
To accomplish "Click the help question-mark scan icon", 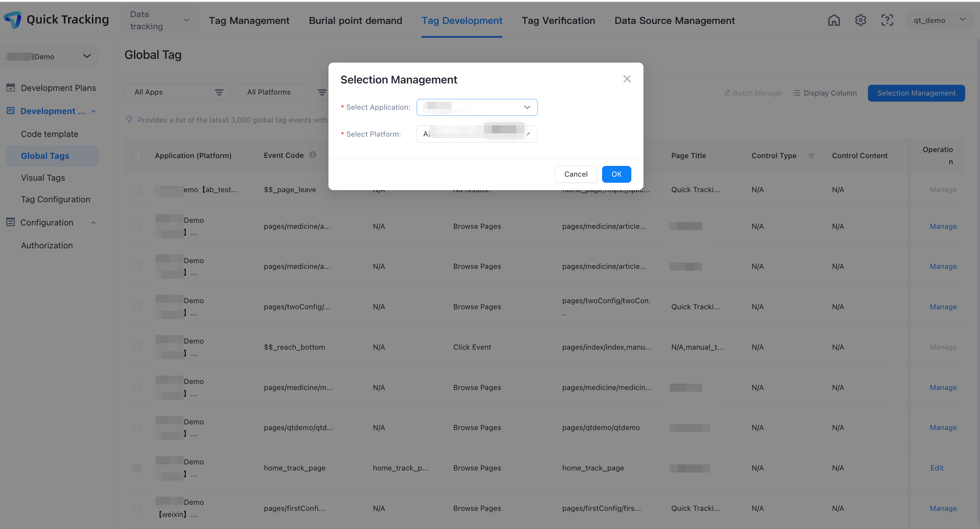I will (x=887, y=20).
